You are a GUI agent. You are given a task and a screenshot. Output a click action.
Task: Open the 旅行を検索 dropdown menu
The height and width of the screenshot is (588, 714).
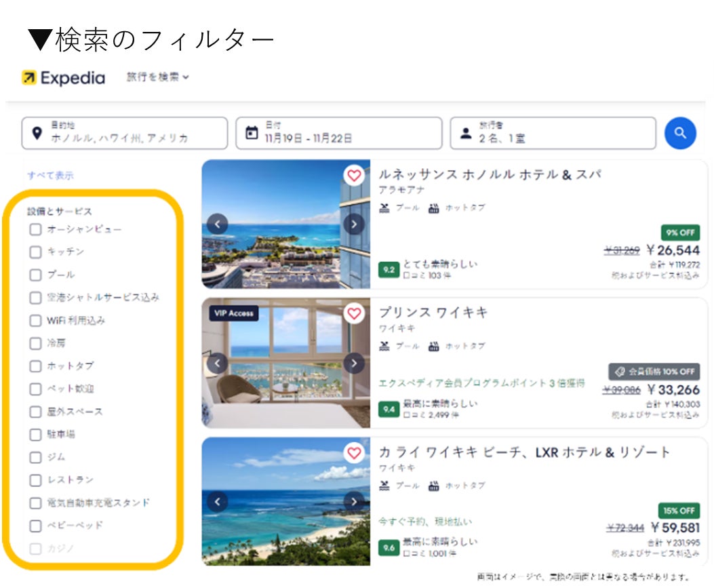pos(157,77)
